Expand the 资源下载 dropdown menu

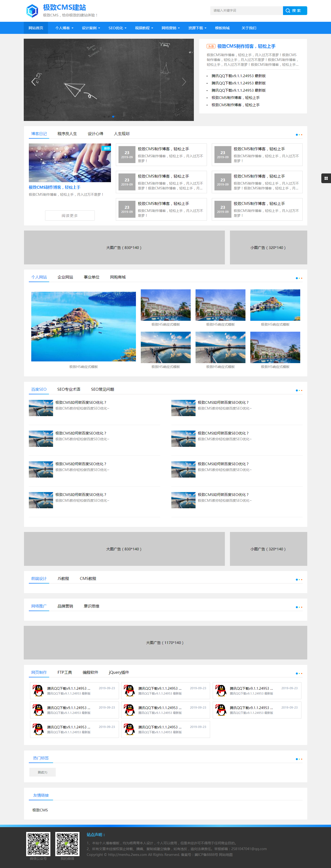[x=197, y=28]
